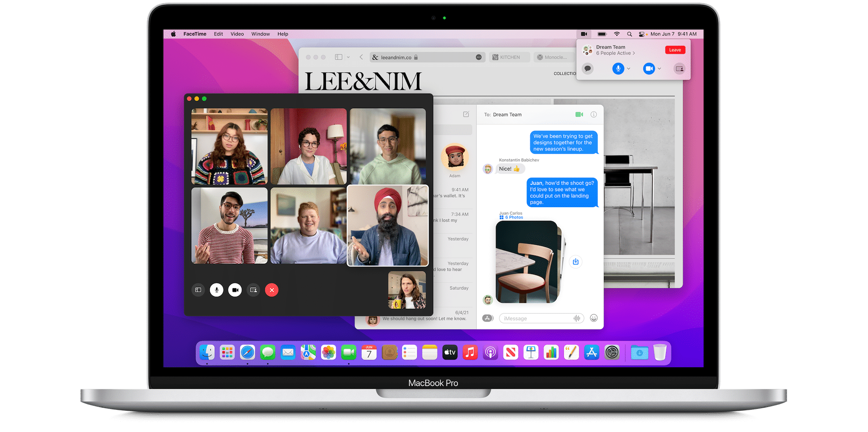Open Messages from the FaceTime control panel

[588, 69]
